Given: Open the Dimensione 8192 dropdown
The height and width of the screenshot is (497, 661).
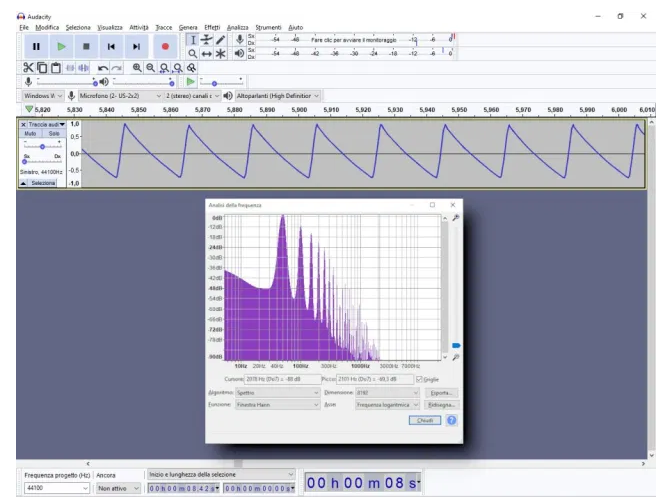Looking at the screenshot, I should coord(387,392).
